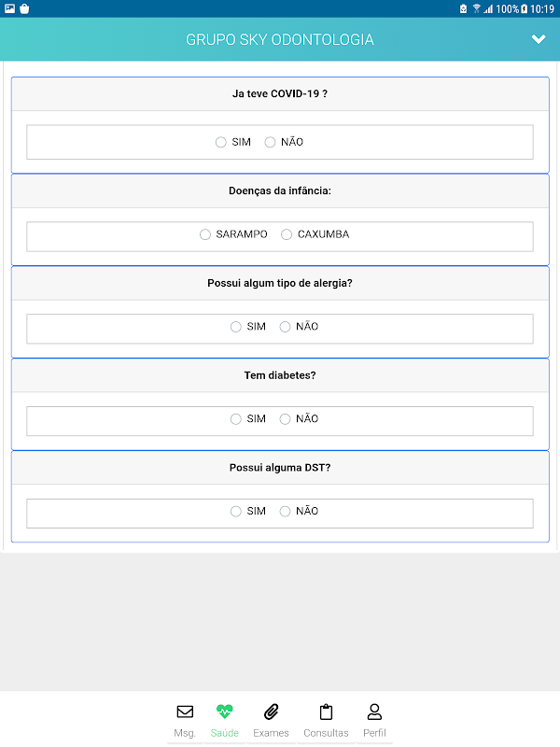Tap the Saúde heartbeat icon
The height and width of the screenshot is (747, 560).
click(x=224, y=712)
